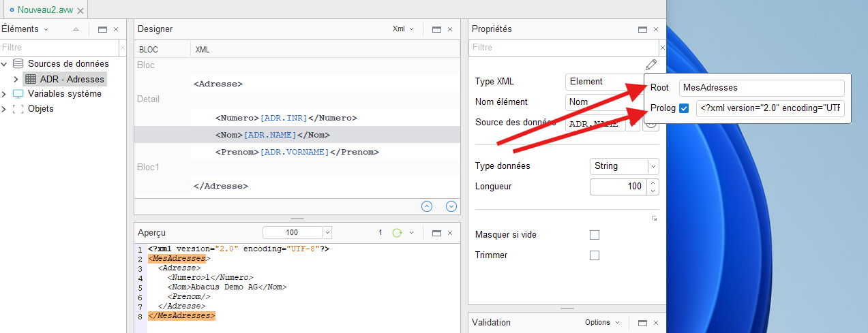Expand the ADR - Adresses node

16,79
